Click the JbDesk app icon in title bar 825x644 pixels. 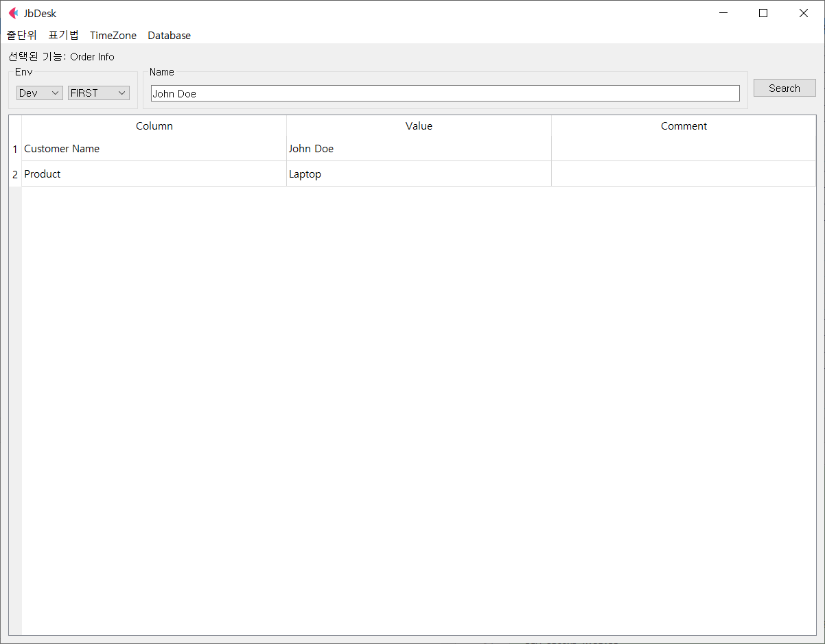(x=13, y=13)
